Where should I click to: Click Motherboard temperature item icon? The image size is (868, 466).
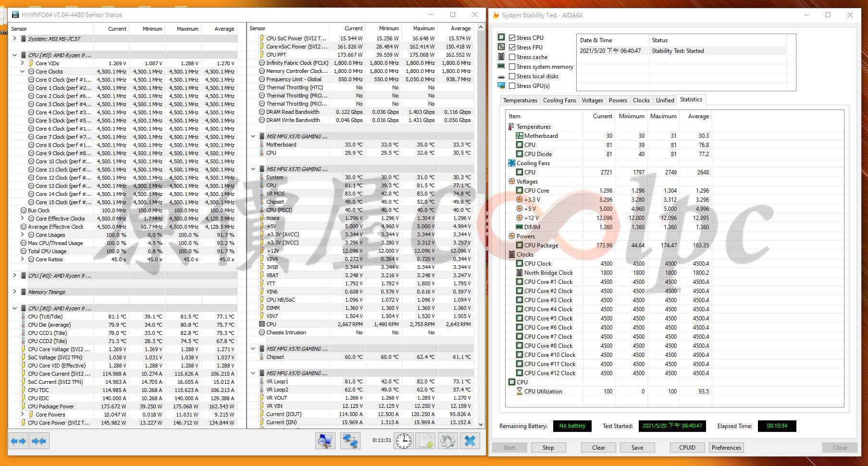(519, 136)
